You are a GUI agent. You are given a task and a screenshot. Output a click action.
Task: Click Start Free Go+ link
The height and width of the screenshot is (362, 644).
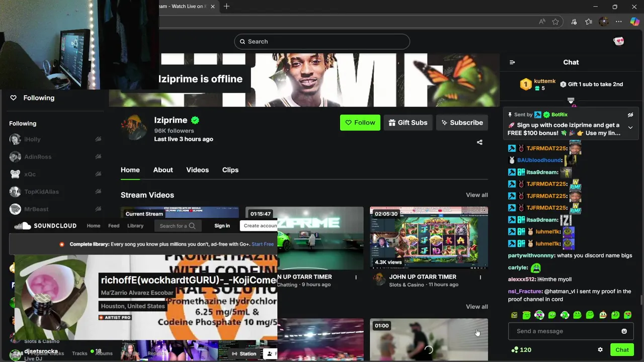click(263, 244)
